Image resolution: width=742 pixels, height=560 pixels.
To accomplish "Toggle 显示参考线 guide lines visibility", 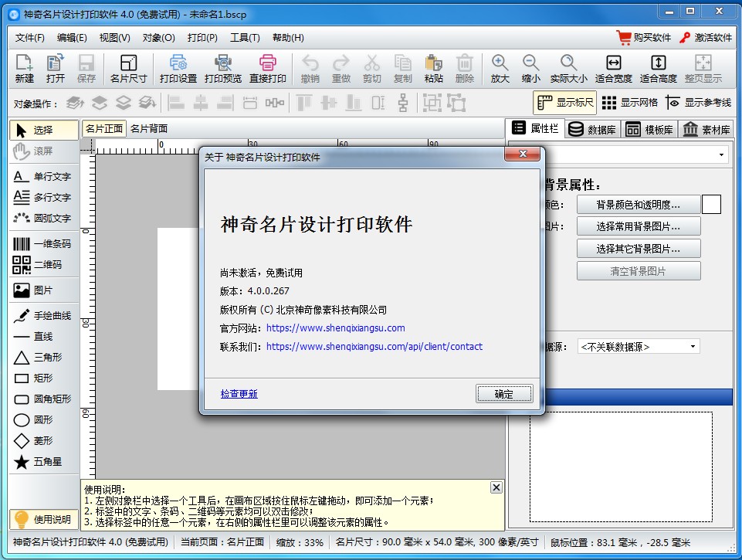I will [698, 103].
